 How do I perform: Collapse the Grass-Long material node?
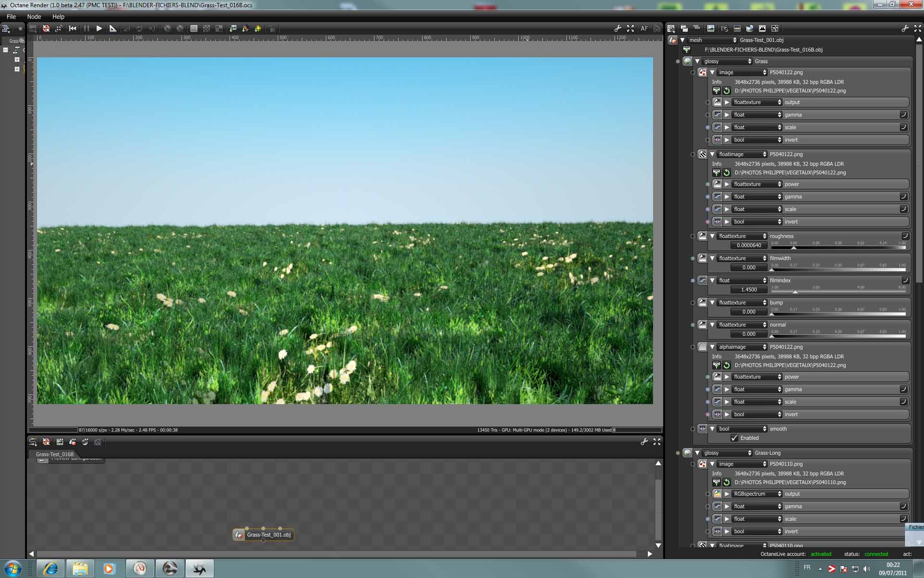pos(697,453)
